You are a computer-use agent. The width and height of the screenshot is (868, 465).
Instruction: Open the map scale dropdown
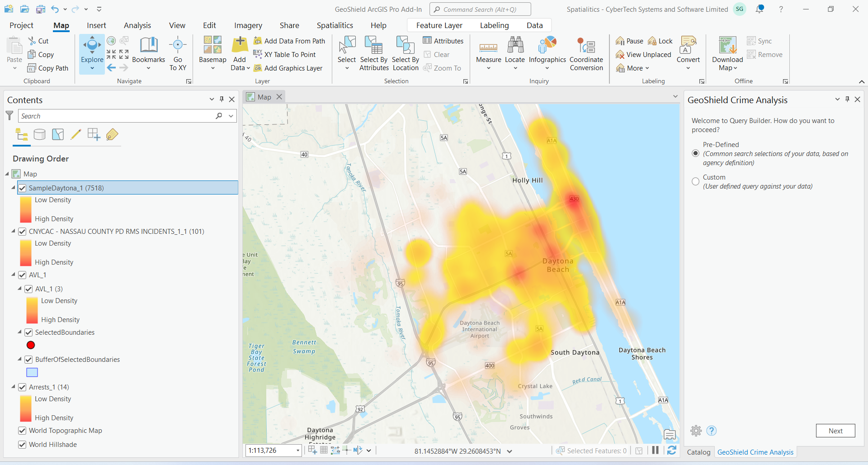(x=297, y=451)
